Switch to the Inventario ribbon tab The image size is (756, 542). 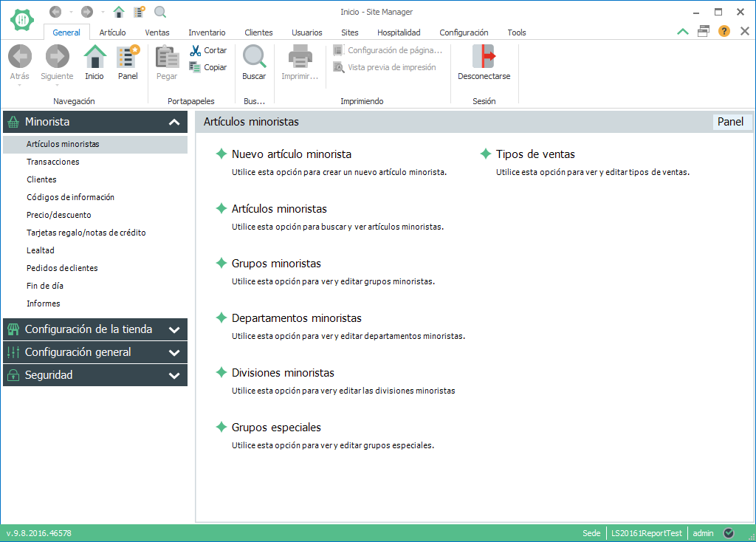[207, 32]
